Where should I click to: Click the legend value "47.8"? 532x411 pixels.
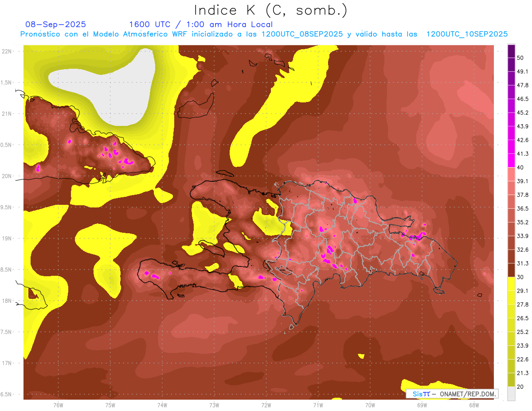click(x=522, y=86)
